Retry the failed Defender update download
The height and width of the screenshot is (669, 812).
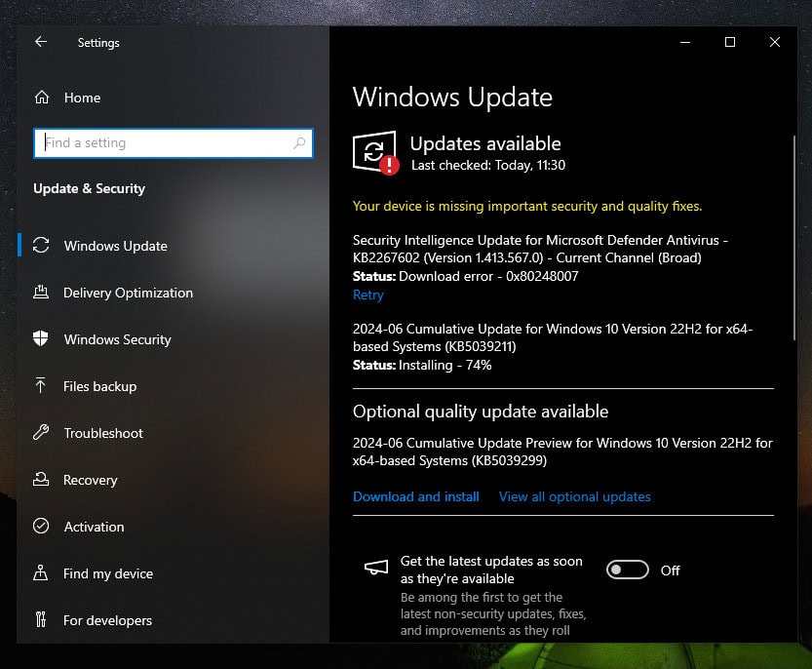[x=368, y=295]
